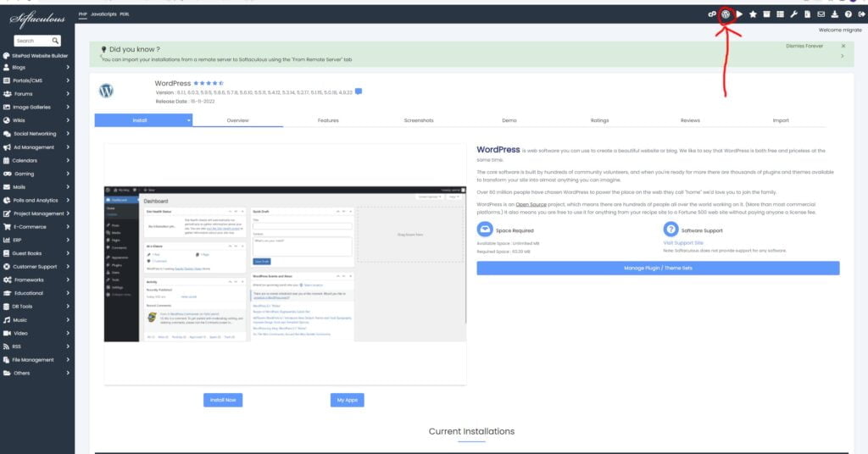This screenshot has width=868, height=454.
Task: Expand the Guest Books chevron
Action: coord(68,253)
